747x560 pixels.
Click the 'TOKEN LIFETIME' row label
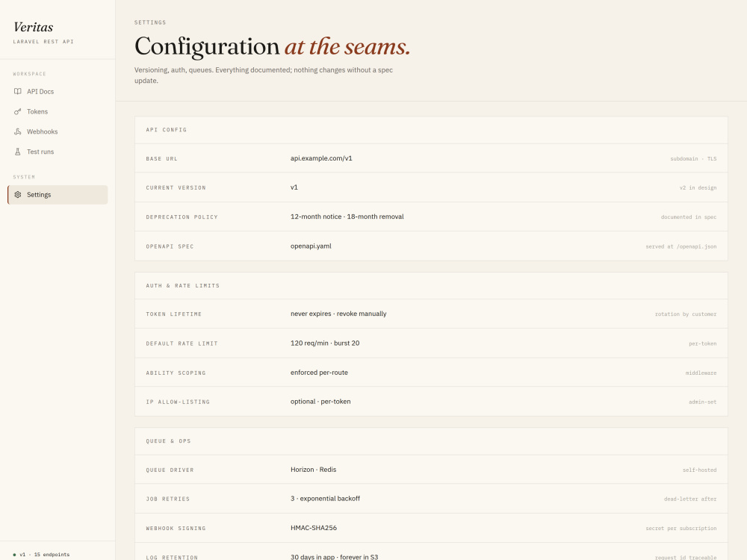(x=173, y=314)
